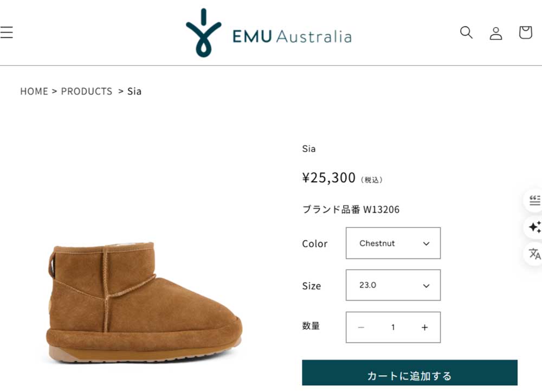Open the shopping cart icon
This screenshot has width=542, height=392.
pyautogui.click(x=525, y=32)
